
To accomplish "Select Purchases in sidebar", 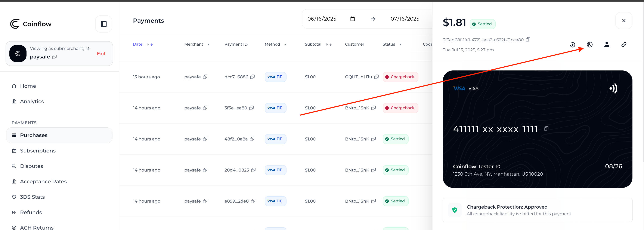I will (59, 135).
